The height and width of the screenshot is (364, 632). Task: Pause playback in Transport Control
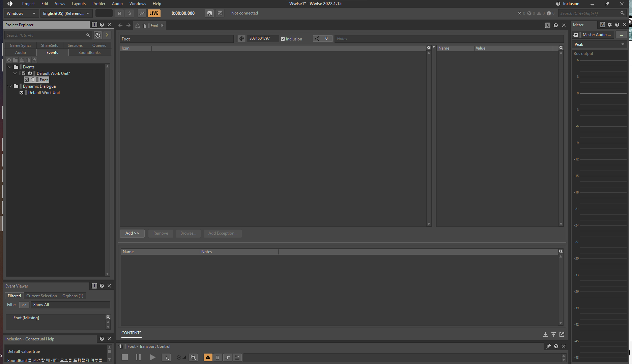(x=138, y=357)
